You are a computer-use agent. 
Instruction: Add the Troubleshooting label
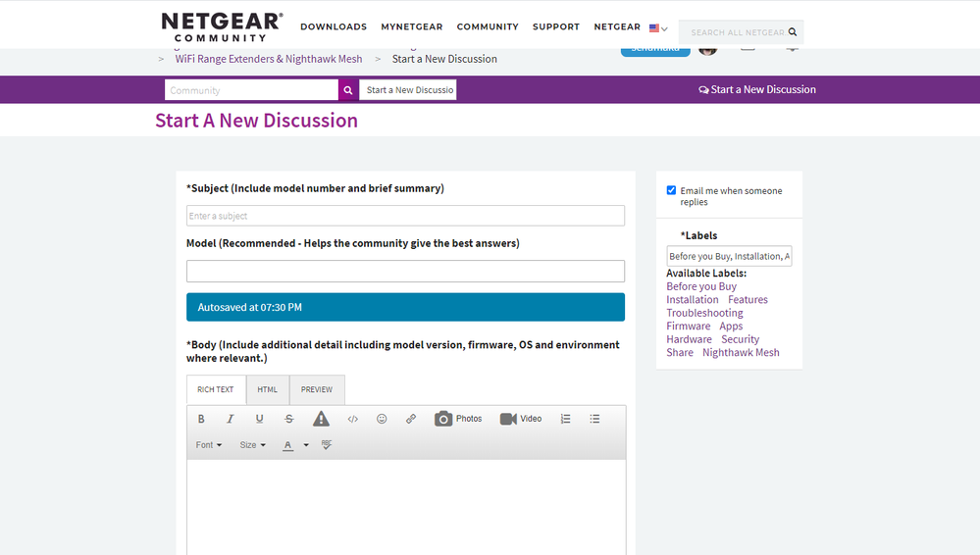[x=704, y=313]
